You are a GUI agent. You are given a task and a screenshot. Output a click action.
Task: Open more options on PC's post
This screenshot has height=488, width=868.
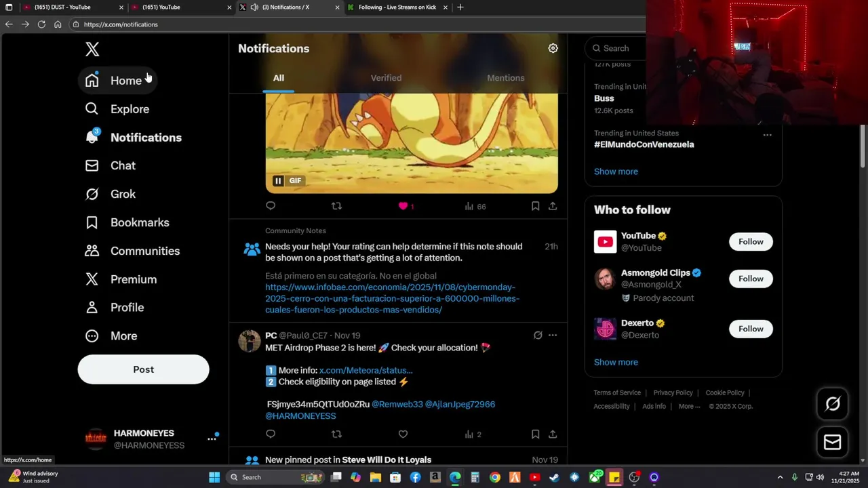tap(553, 335)
